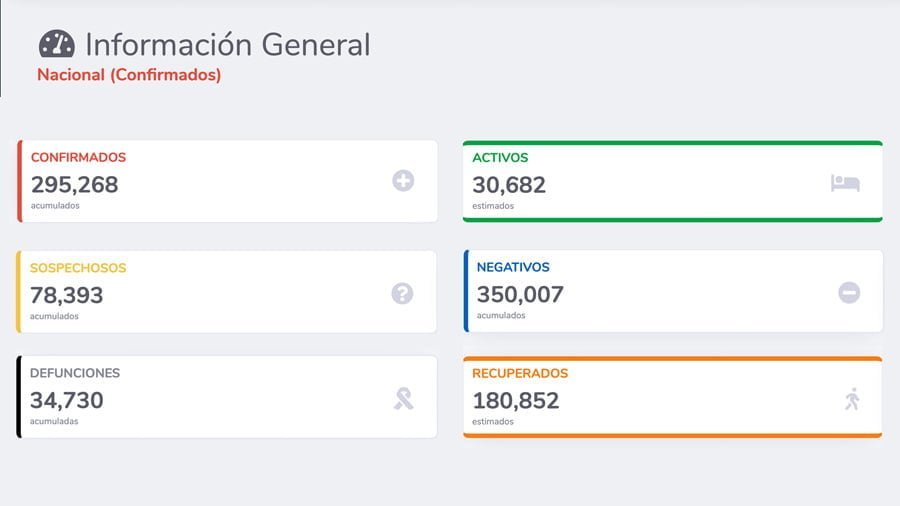Image resolution: width=900 pixels, height=506 pixels.
Task: Click the CONFIRMADOS label
Action: tap(78, 157)
